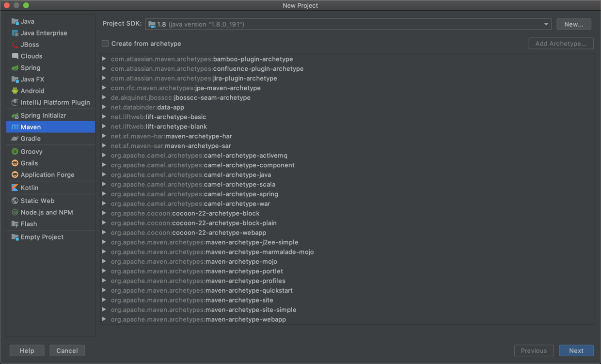Select camel-archetype-activemq row
This screenshot has height=364, width=601.
tap(348, 156)
